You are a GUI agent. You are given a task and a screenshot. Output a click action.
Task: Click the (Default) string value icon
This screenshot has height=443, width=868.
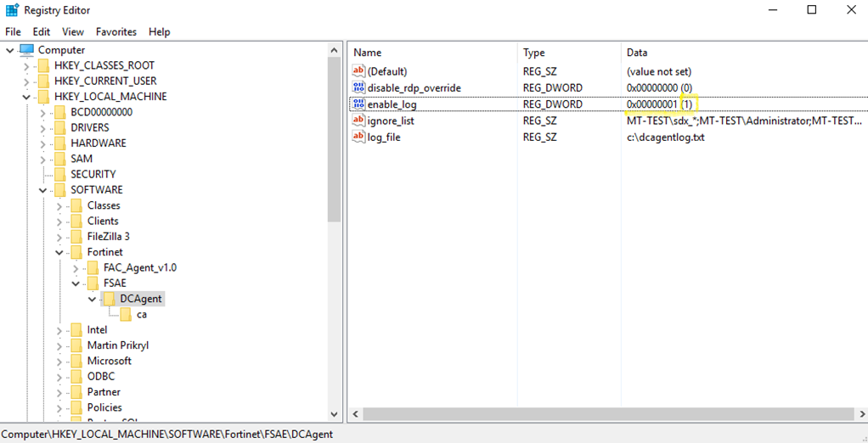[358, 72]
